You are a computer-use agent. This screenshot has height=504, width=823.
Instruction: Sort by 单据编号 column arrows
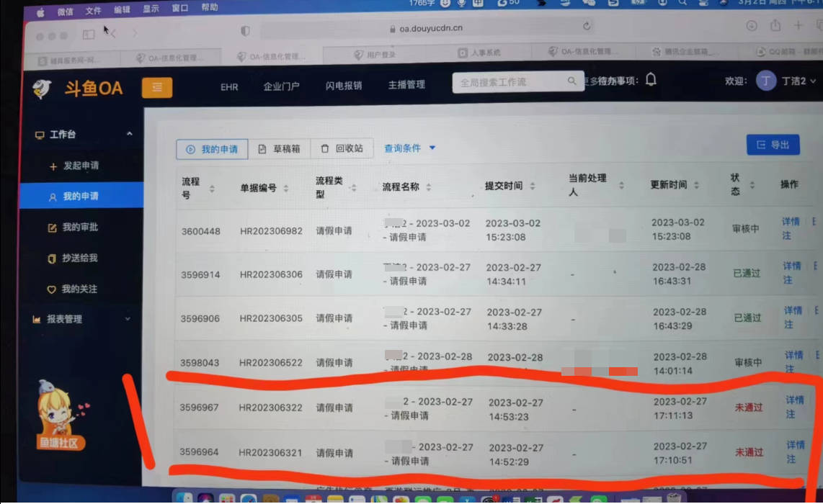click(286, 188)
